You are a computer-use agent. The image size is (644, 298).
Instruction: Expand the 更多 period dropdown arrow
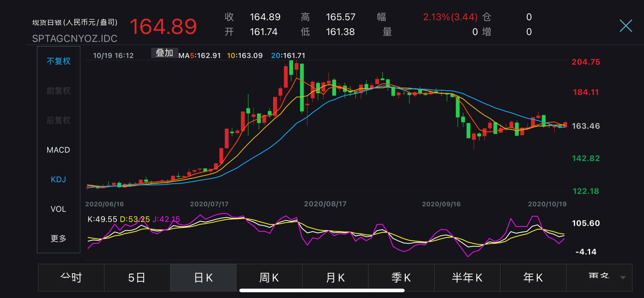click(623, 277)
